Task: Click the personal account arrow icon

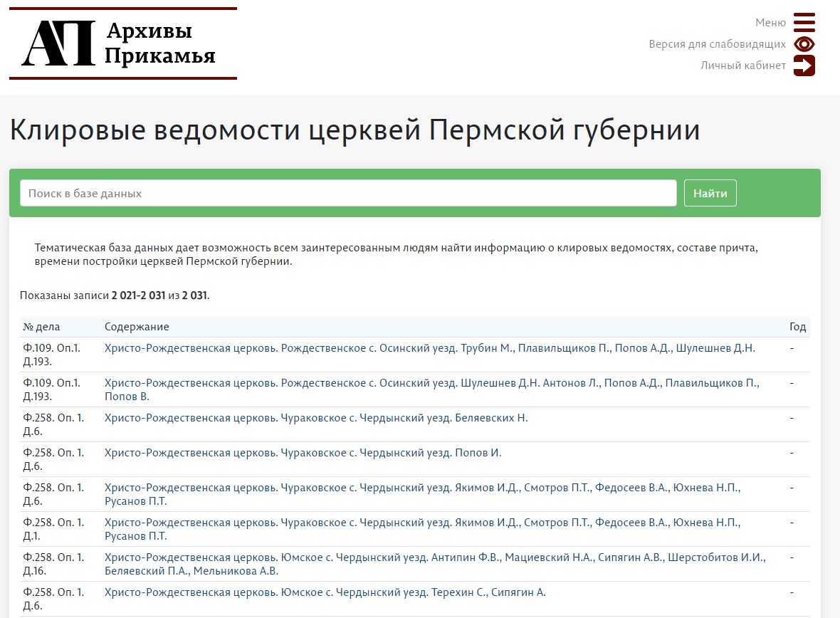Action: 804,66
